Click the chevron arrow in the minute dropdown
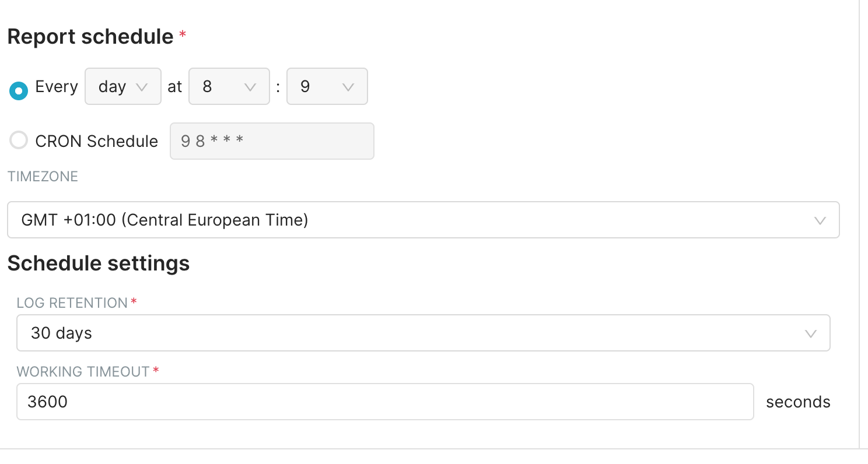 pos(348,87)
